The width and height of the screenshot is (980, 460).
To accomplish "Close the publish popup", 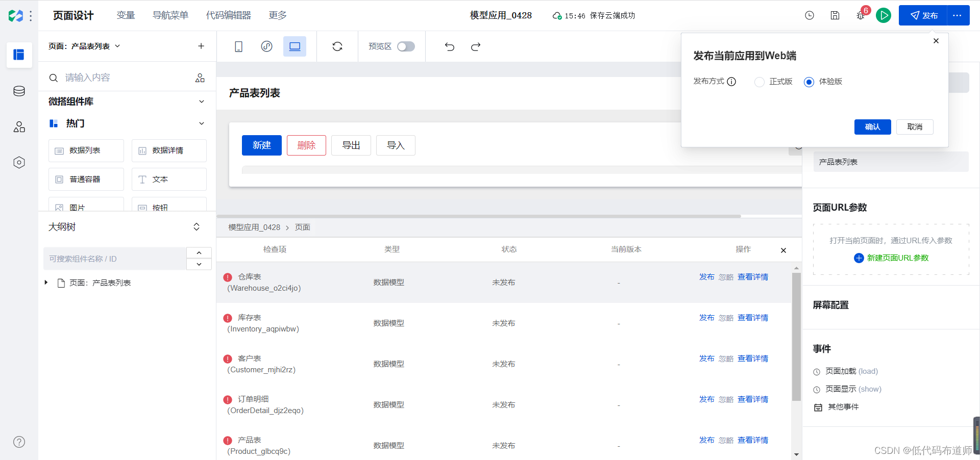I will coord(936,41).
